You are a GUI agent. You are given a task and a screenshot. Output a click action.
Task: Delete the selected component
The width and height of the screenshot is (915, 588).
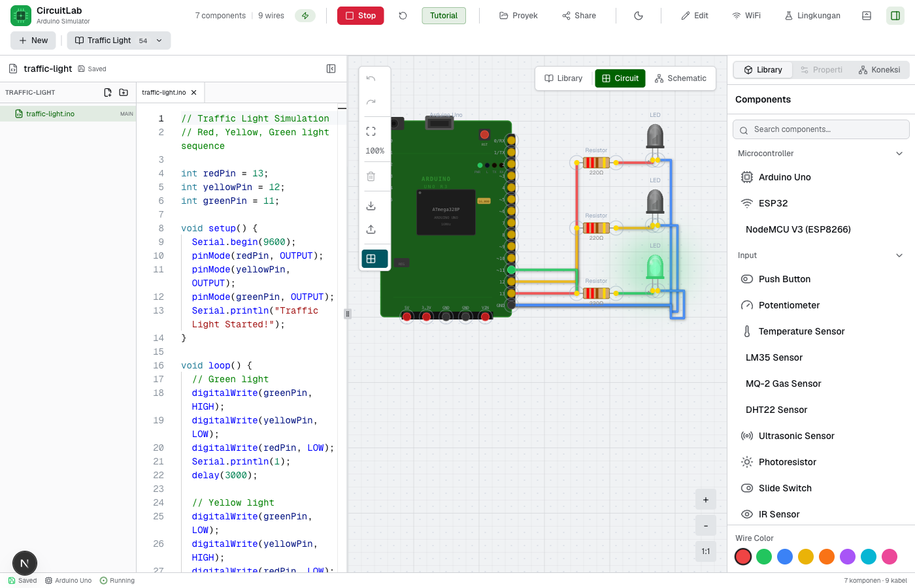[371, 176]
